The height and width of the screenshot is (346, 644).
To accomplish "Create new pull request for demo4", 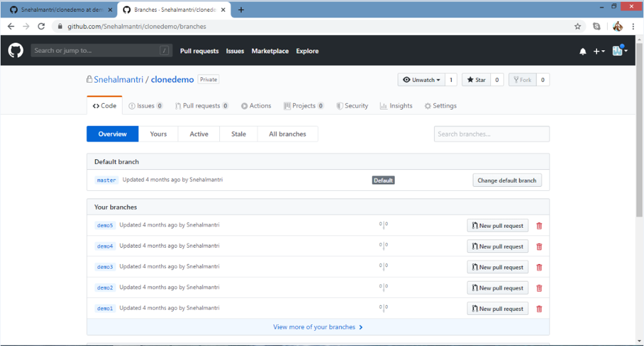I will (x=497, y=246).
